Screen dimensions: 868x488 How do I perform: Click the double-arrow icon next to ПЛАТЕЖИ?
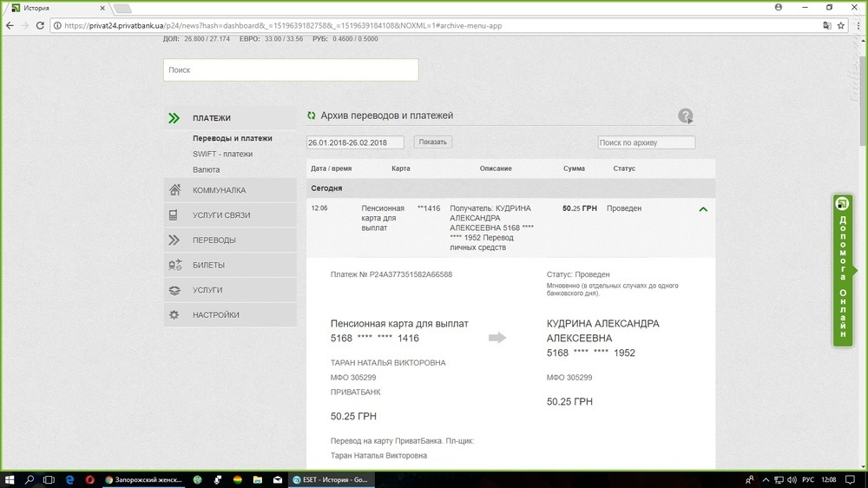pos(174,118)
